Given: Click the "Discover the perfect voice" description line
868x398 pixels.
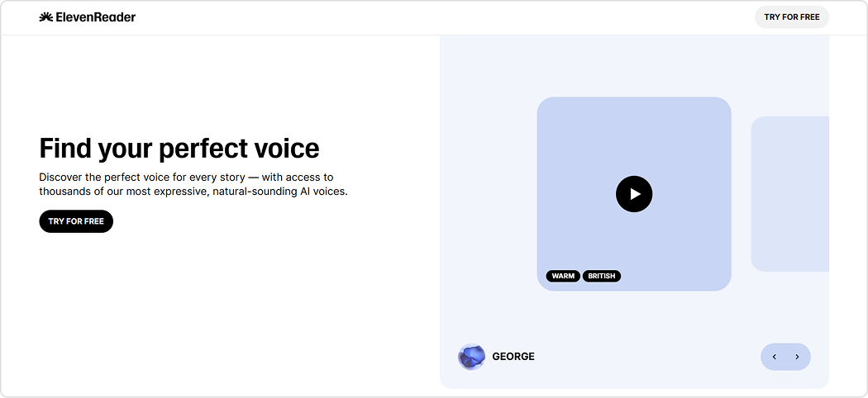Looking at the screenshot, I should pos(186,177).
